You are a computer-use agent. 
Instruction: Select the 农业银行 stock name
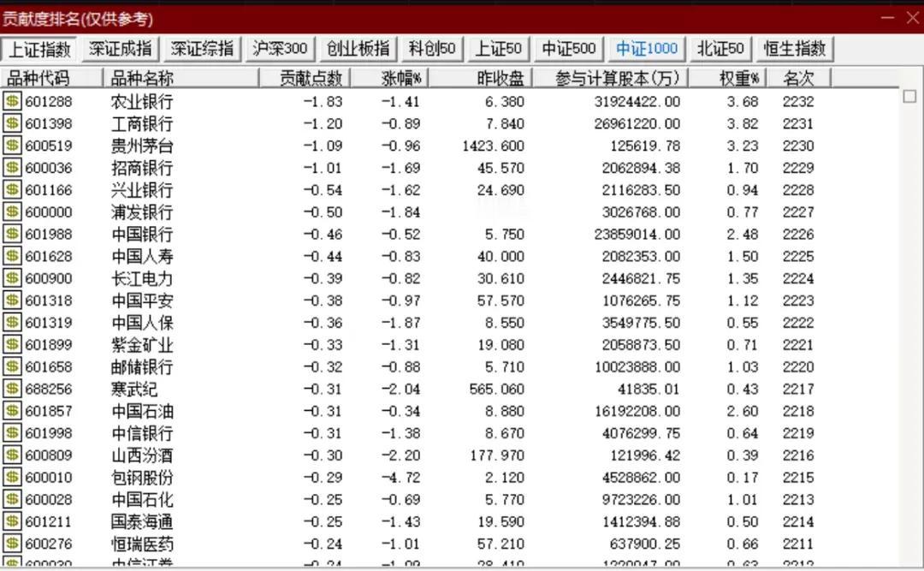coord(142,102)
